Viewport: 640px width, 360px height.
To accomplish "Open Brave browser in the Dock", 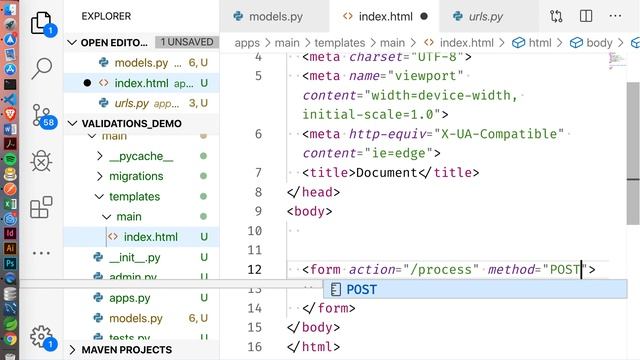I will (x=10, y=114).
